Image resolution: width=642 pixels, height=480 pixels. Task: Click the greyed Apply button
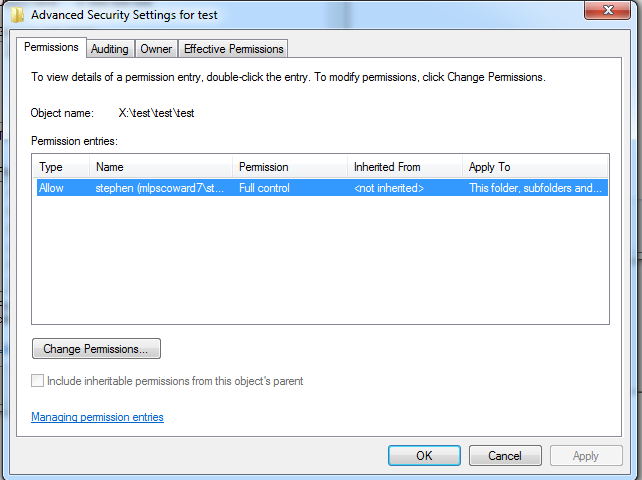tap(586, 455)
